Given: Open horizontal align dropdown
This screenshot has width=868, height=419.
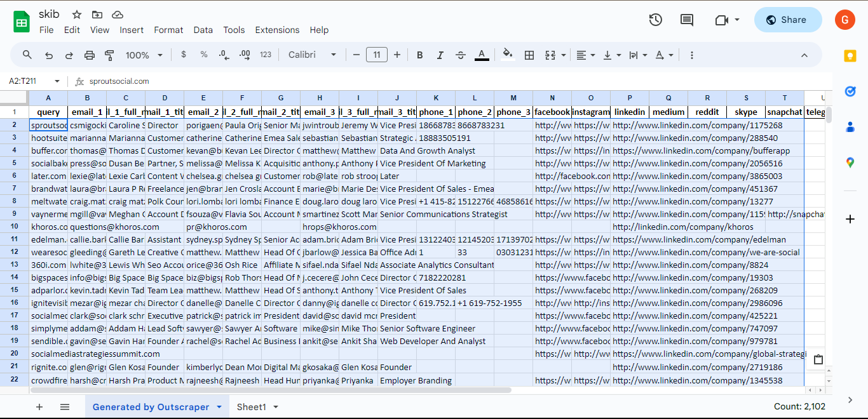Looking at the screenshot, I should 585,55.
